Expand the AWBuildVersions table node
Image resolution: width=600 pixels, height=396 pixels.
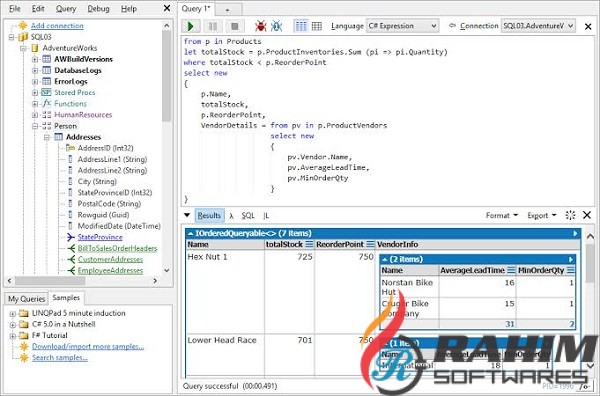[x=35, y=59]
